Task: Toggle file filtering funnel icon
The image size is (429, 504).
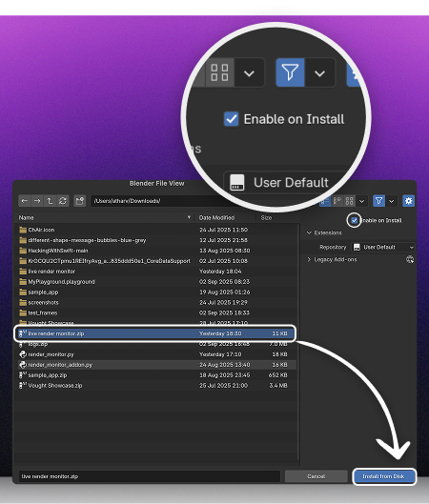Action: [378, 201]
